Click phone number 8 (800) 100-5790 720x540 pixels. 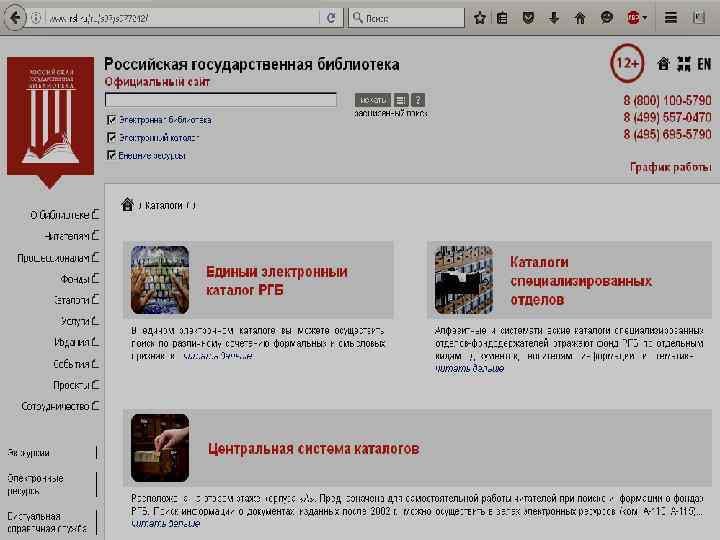tap(667, 100)
